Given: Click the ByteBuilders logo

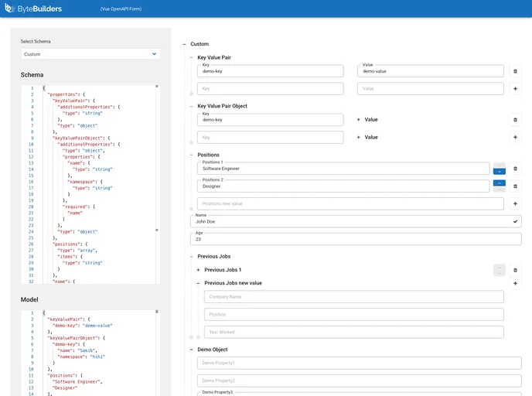Looking at the screenshot, I should pos(33,9).
